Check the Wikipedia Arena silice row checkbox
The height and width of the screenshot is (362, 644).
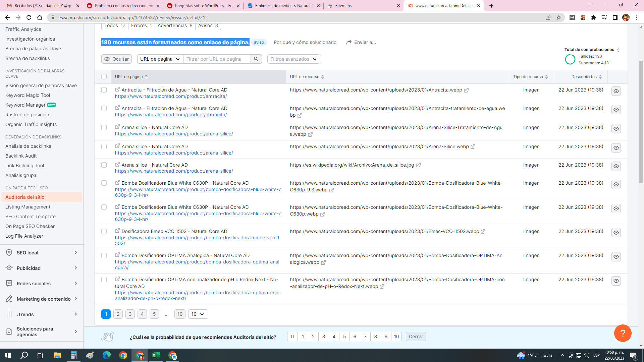104,165
